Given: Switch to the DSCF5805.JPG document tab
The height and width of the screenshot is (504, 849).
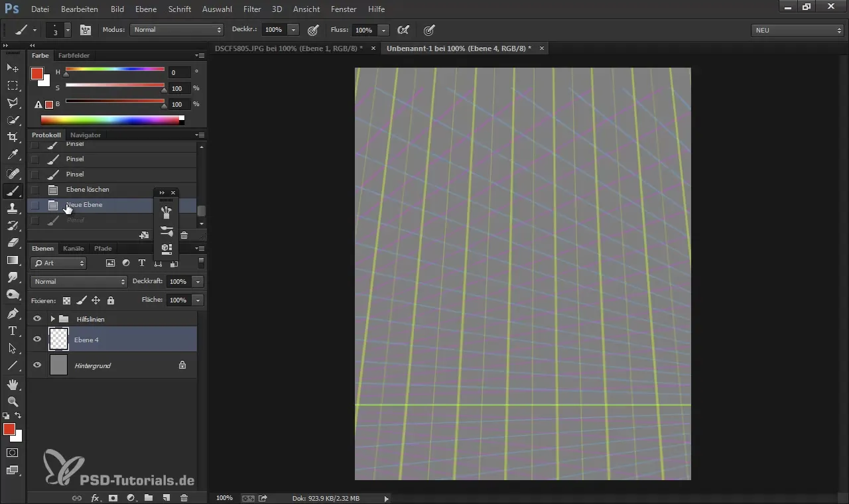Looking at the screenshot, I should (x=290, y=48).
